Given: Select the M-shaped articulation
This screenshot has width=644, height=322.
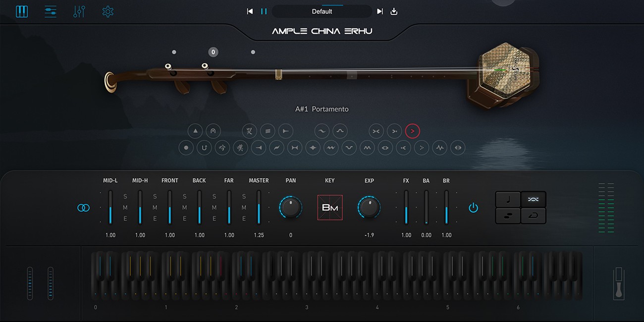Looking at the screenshot, I should click(367, 148).
